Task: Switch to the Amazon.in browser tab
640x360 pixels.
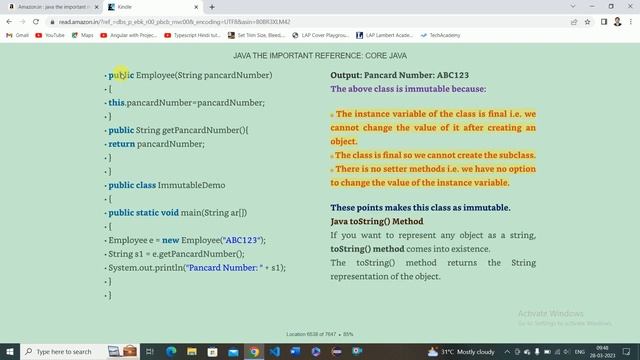Action: (x=53, y=7)
